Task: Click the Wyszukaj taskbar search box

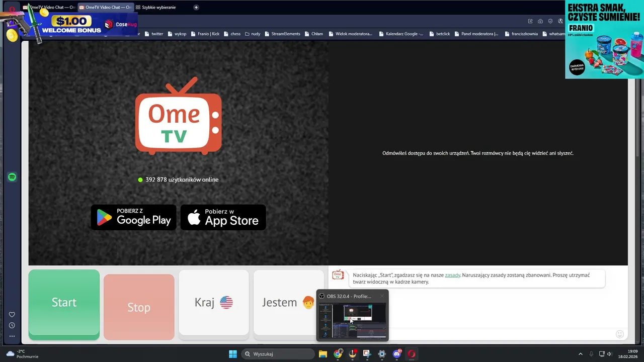Action: pyautogui.click(x=278, y=354)
